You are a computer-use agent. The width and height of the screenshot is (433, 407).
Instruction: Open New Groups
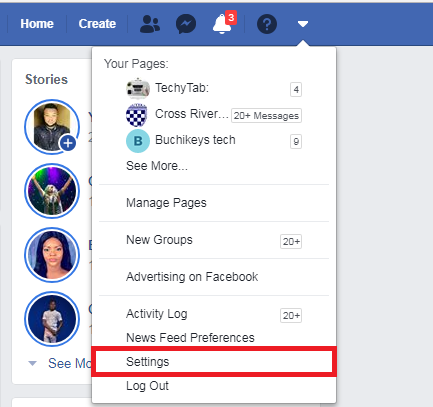click(x=159, y=240)
